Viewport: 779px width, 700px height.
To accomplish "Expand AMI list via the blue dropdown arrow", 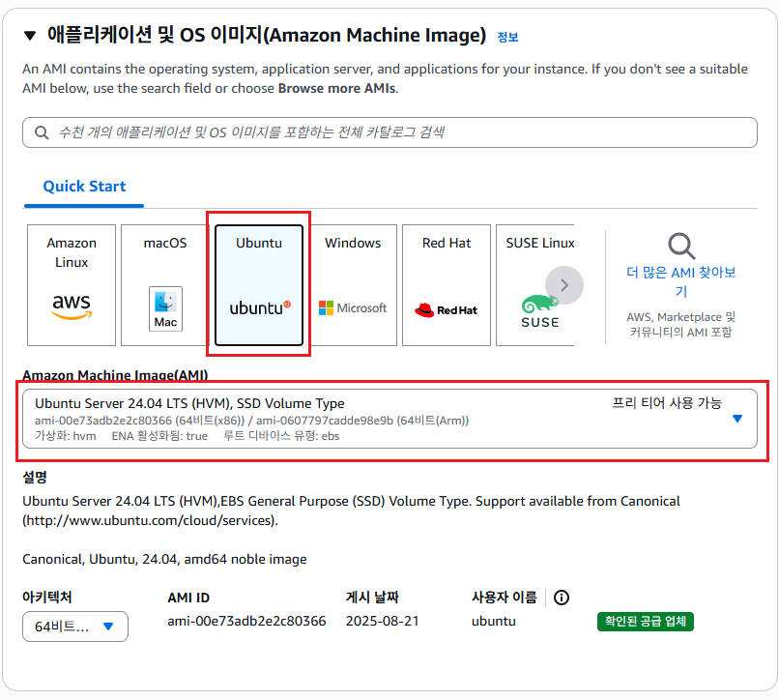I will point(737,419).
